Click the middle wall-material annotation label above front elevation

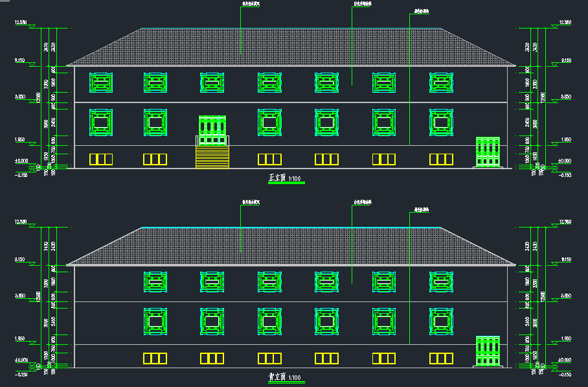tap(362, 4)
